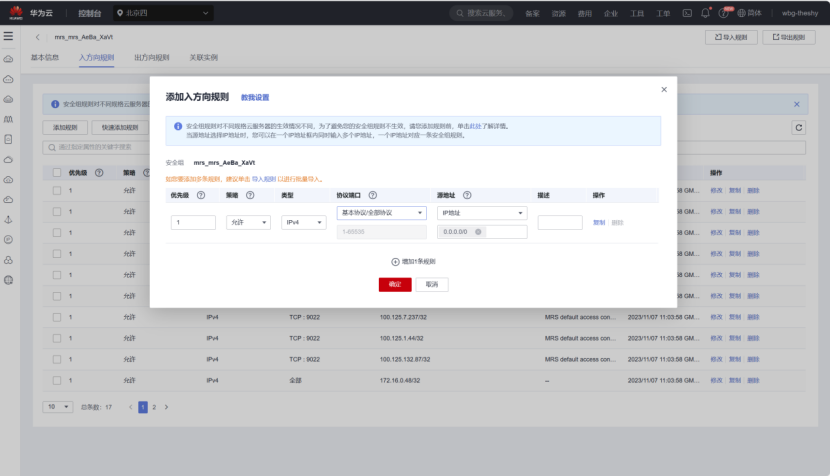
Task: Check the row with 172.16.0.48/32
Action: (x=57, y=381)
